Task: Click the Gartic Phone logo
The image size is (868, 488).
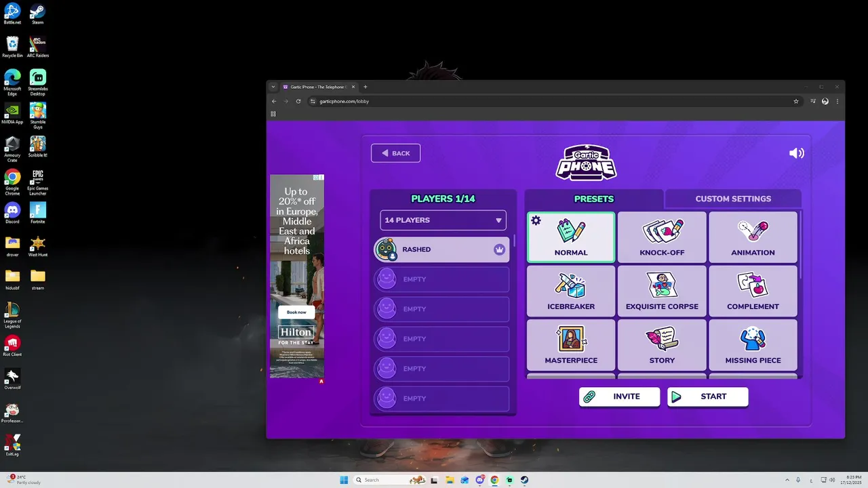Action: point(586,162)
